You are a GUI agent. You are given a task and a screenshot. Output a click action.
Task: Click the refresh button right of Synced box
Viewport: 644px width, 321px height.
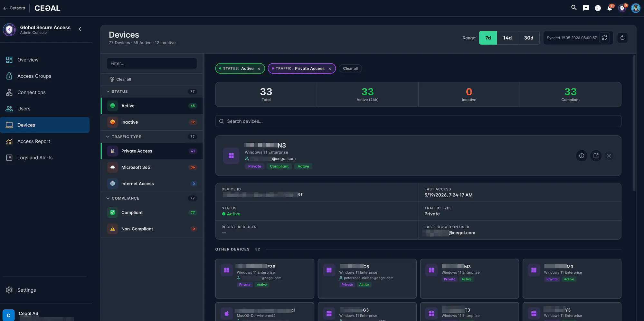[622, 38]
